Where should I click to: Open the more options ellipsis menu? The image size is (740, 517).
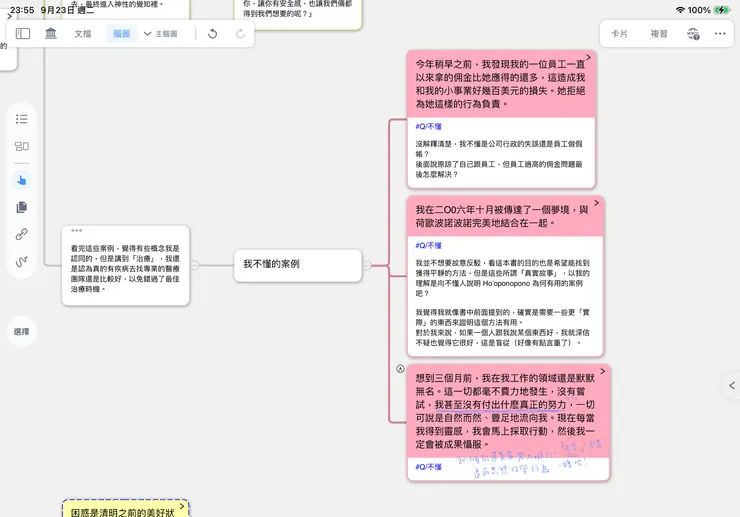click(x=720, y=34)
